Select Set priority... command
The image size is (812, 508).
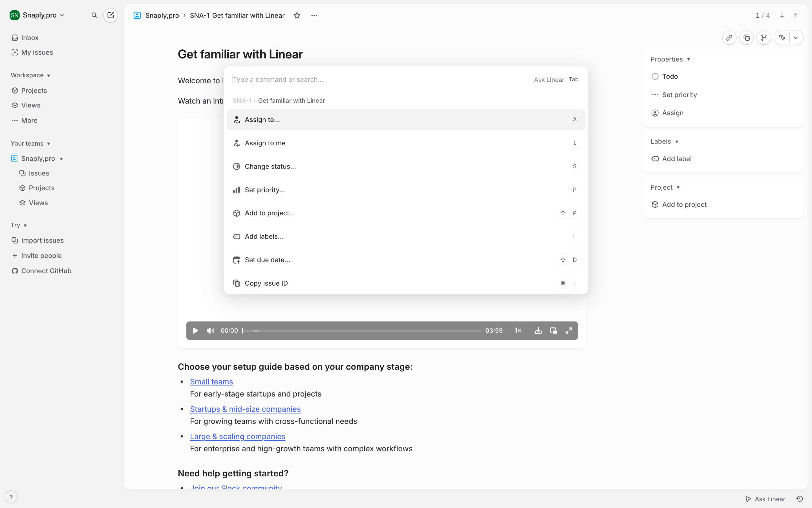(x=406, y=190)
